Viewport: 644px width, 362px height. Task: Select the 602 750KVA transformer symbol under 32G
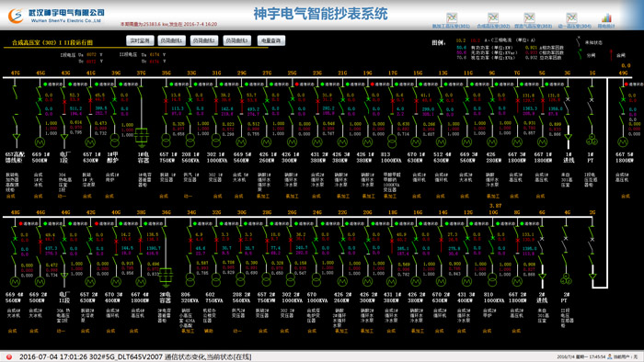click(216, 280)
